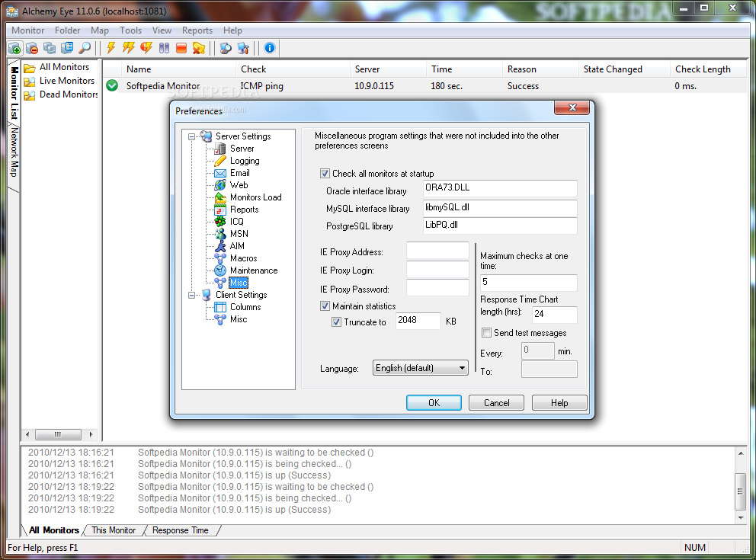Close the Preferences dialog
Viewport: 756px width, 560px height.
pyautogui.click(x=572, y=107)
